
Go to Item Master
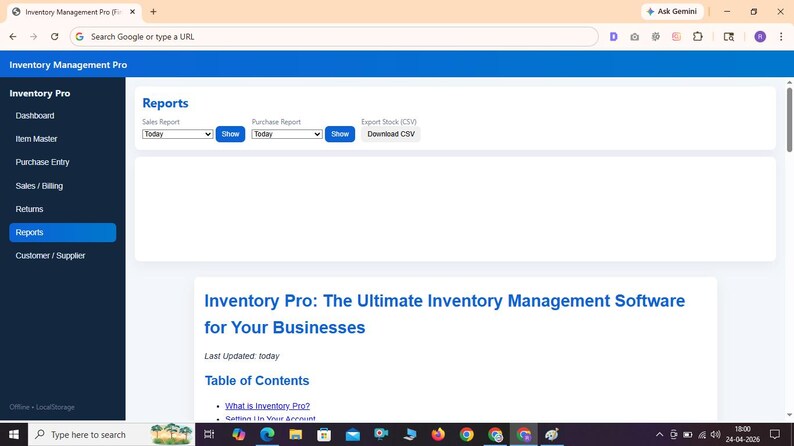pos(62,139)
